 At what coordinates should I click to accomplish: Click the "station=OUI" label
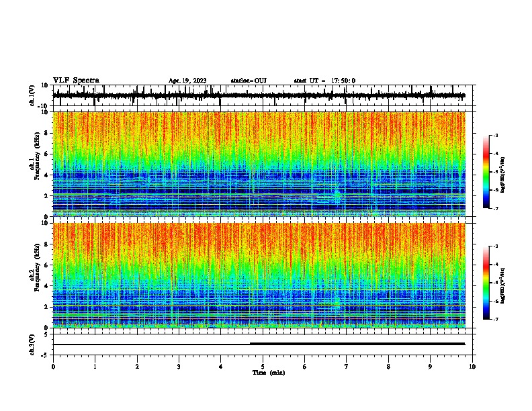[249, 81]
